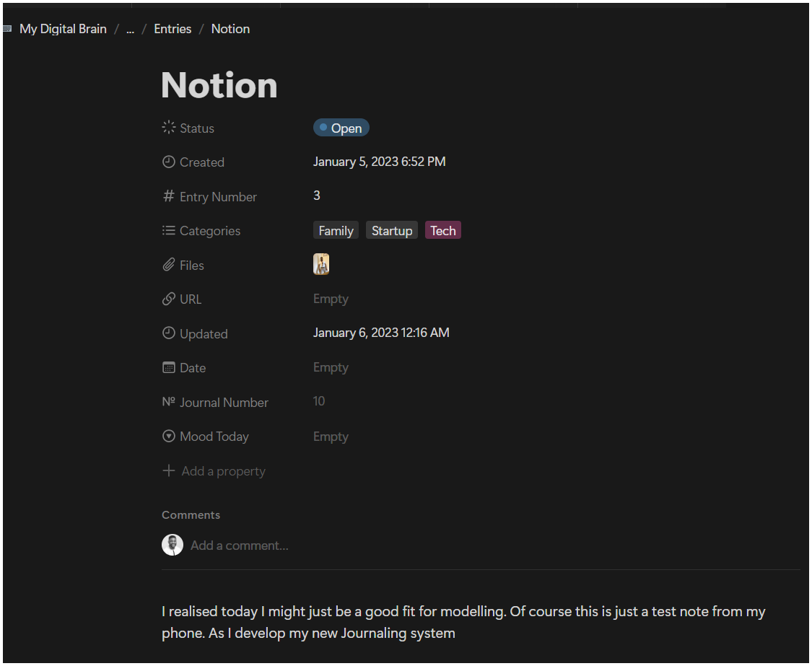This screenshot has height=666, width=812.
Task: Click the Updated property clock icon
Action: pos(169,333)
